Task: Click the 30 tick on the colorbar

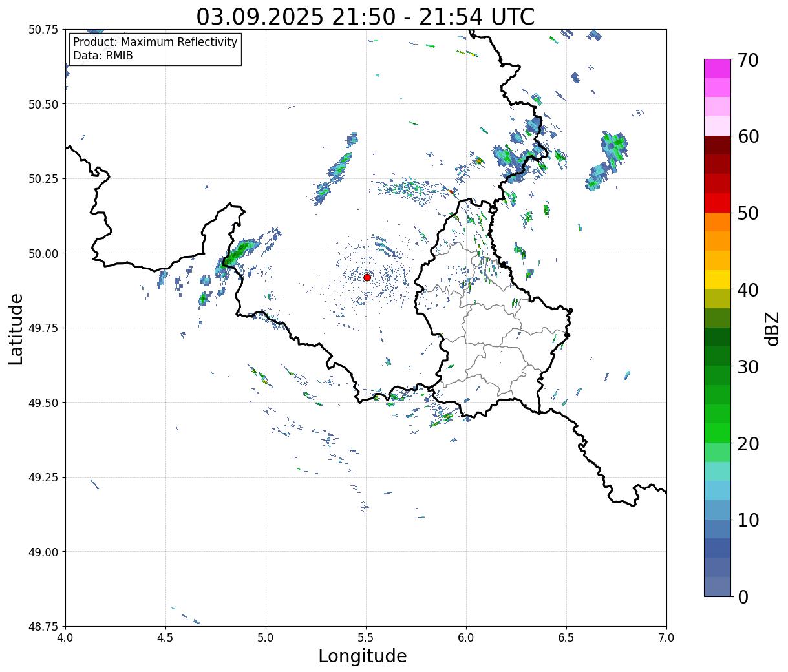Action: click(747, 366)
